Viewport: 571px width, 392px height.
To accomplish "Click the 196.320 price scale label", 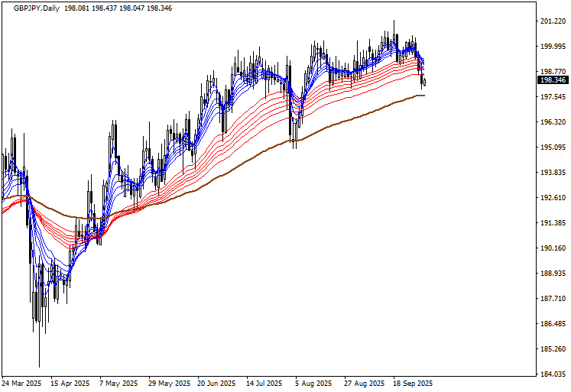I will pos(552,122).
